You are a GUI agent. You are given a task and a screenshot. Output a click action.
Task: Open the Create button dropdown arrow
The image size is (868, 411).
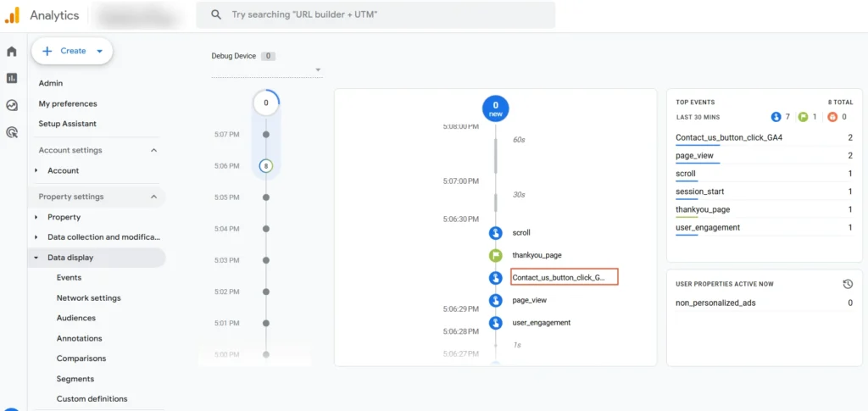[99, 51]
